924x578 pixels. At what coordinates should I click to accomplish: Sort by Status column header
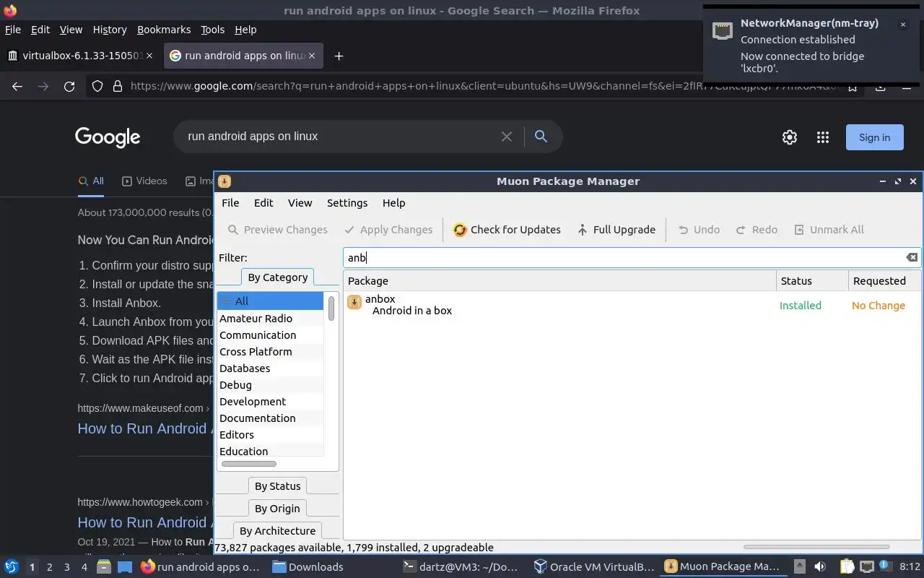click(812, 281)
